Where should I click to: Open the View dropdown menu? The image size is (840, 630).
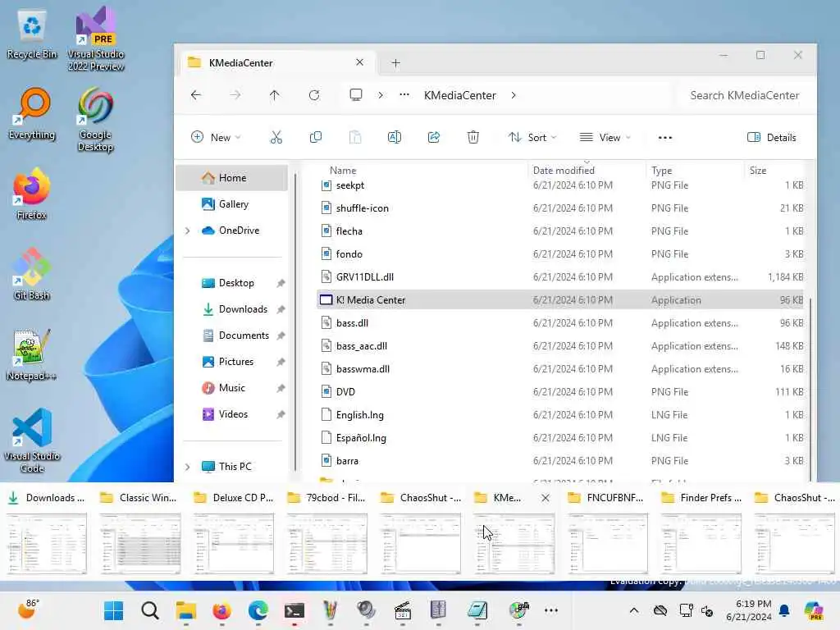tap(605, 137)
